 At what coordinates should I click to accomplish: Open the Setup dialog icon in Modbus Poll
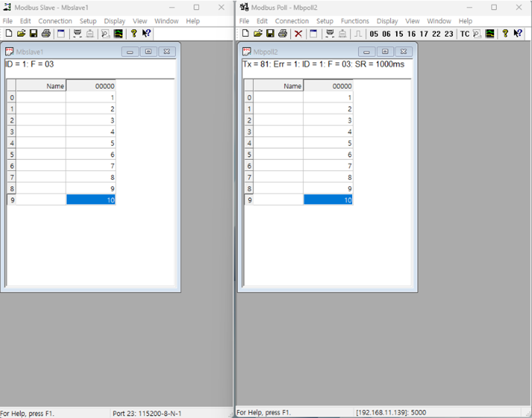click(x=313, y=34)
